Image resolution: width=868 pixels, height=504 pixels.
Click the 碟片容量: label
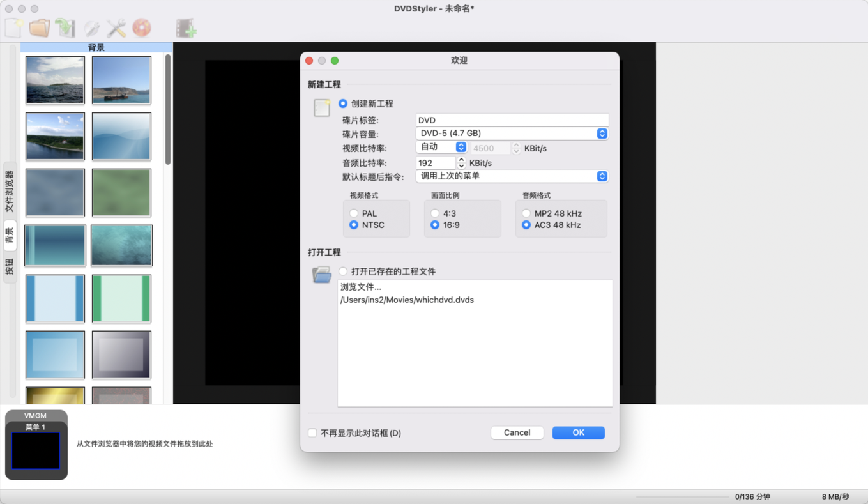tap(360, 134)
